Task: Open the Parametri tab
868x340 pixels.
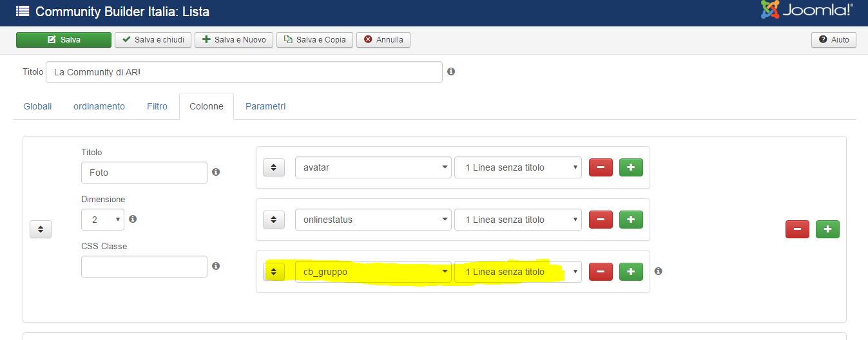Action: pyautogui.click(x=265, y=106)
